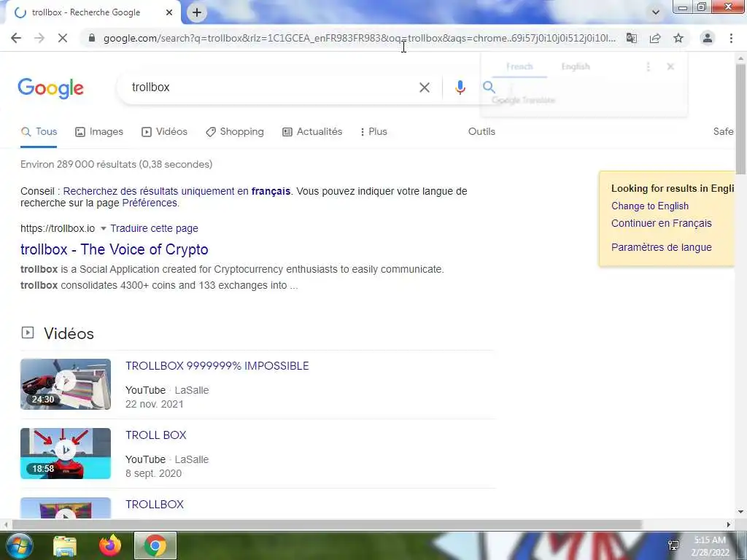747x560 pixels.
Task: Launch Firefox from the taskbar
Action: 110,545
